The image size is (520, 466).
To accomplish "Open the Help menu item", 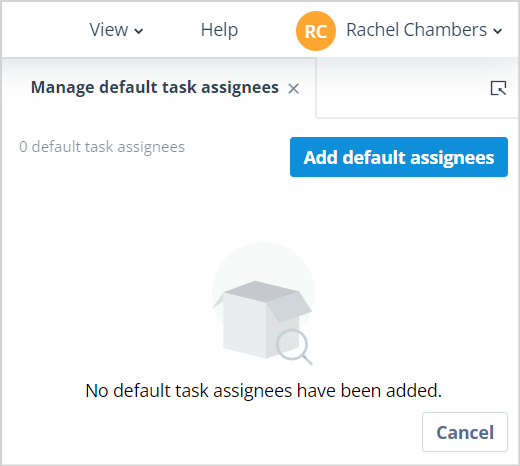I will pos(219,30).
